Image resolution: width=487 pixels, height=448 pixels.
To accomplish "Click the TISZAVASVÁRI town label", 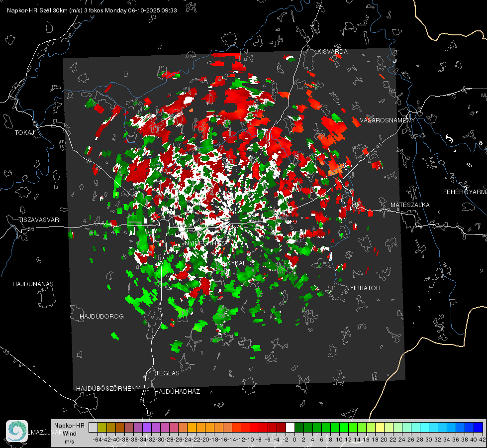I will pyautogui.click(x=40, y=220).
